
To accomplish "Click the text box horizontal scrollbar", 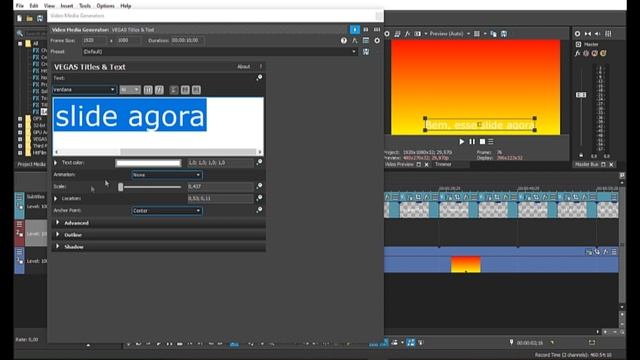I will click(x=158, y=151).
